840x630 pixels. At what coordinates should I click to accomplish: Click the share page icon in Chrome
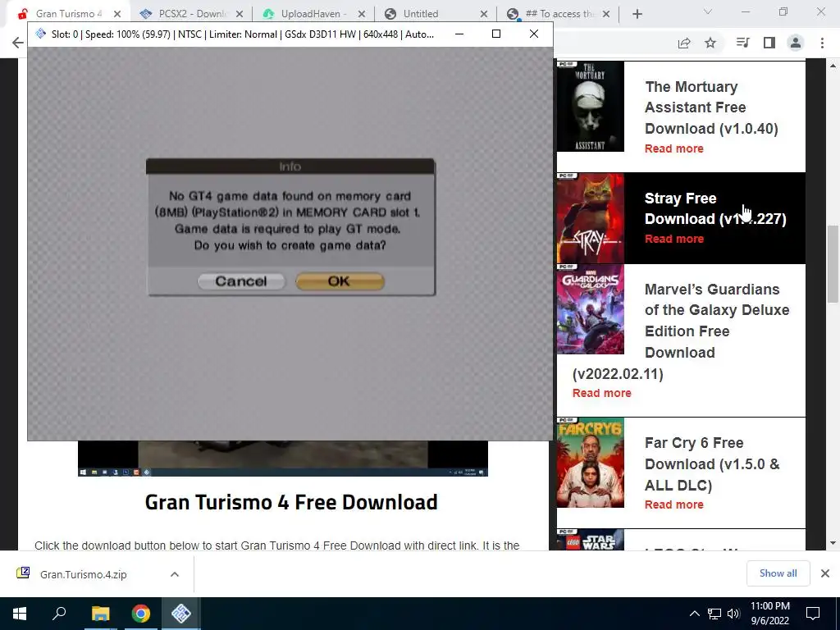tap(684, 43)
